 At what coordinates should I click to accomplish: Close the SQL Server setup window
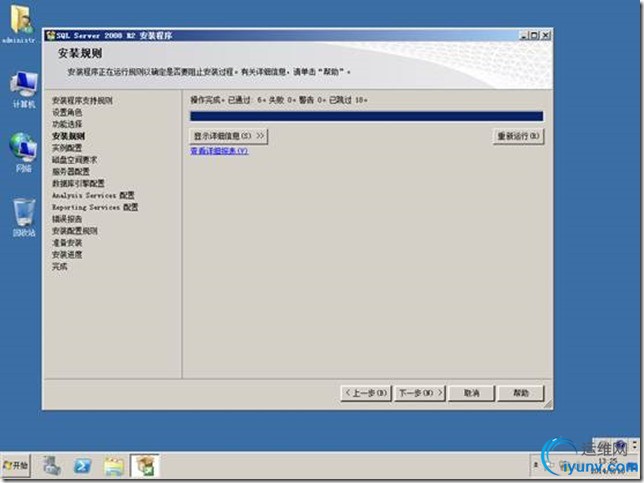(x=545, y=35)
